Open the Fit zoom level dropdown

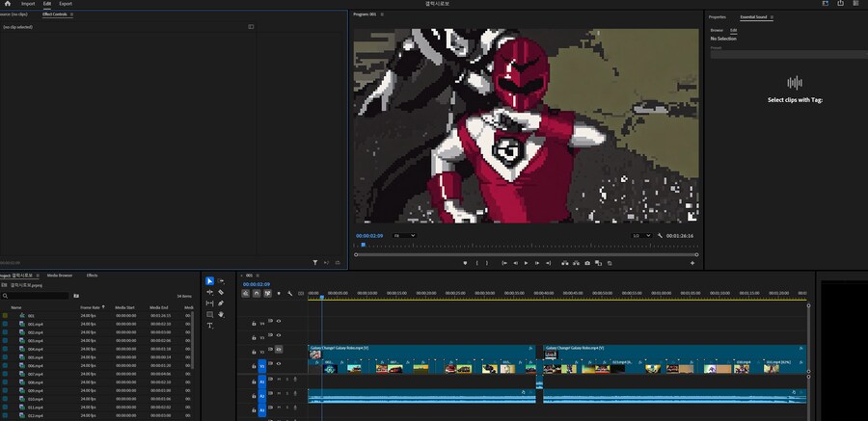[405, 235]
